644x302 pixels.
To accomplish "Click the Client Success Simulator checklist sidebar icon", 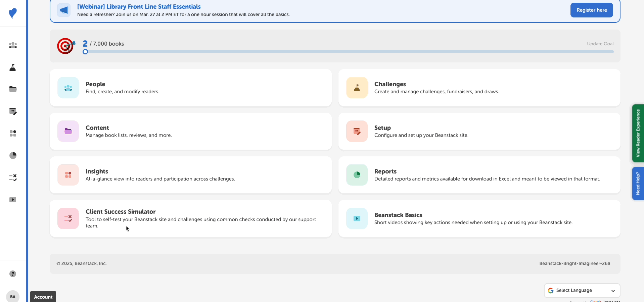I will coord(13,178).
